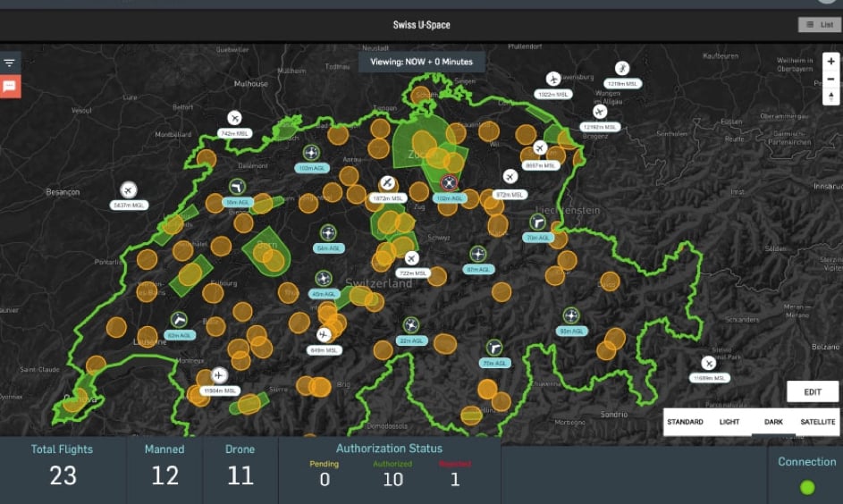Select the SATELLITE map style
843x504 pixels.
click(817, 422)
